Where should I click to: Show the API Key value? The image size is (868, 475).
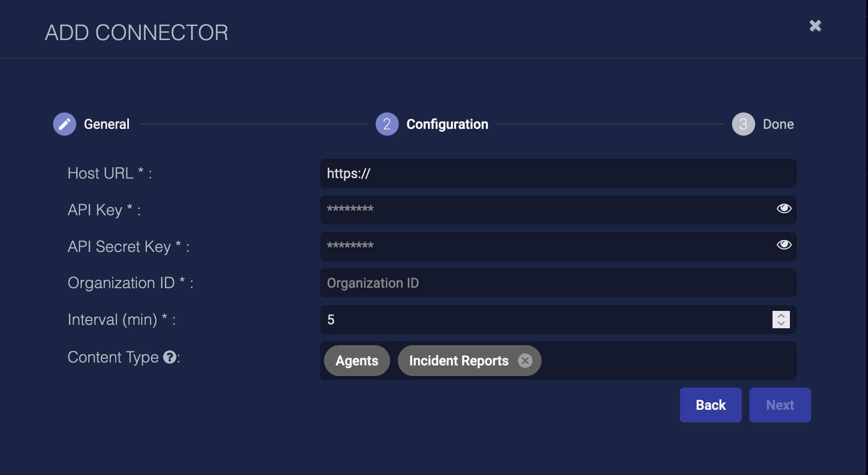(x=784, y=209)
